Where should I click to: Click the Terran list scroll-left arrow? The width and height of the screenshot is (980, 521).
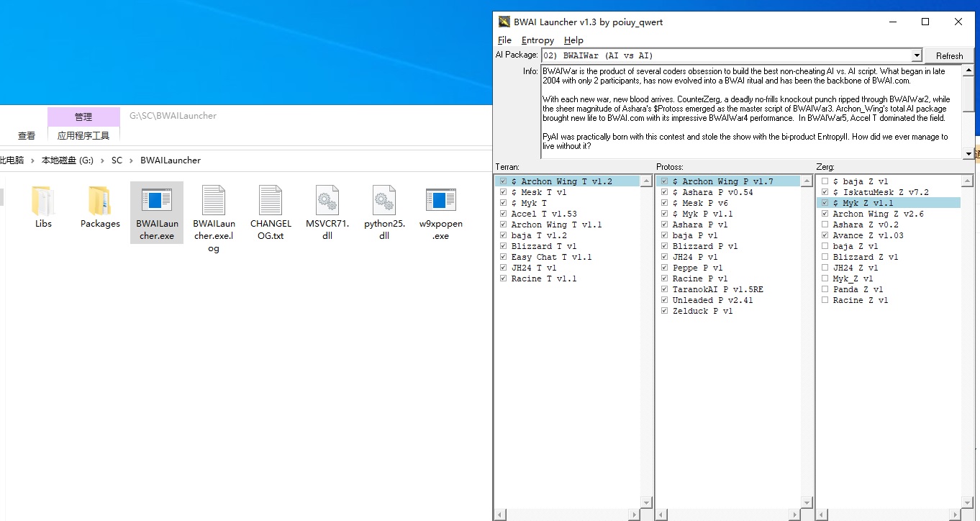coord(500,515)
